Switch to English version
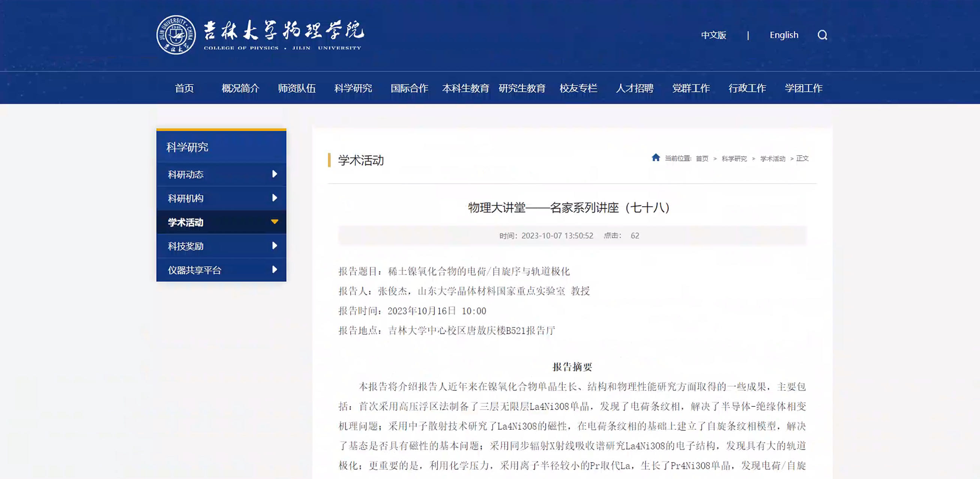This screenshot has width=980, height=479. pyautogui.click(x=784, y=35)
